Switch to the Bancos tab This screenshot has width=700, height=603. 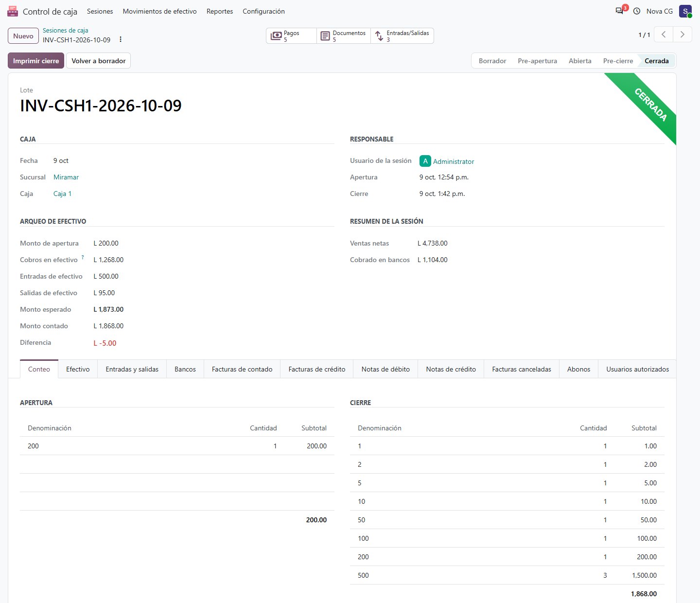pos(185,369)
